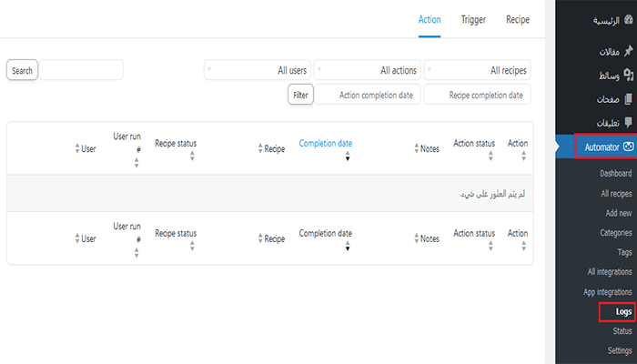Screen dimensions: 637x364
Task: Click Action completion date field
Action: [368, 95]
